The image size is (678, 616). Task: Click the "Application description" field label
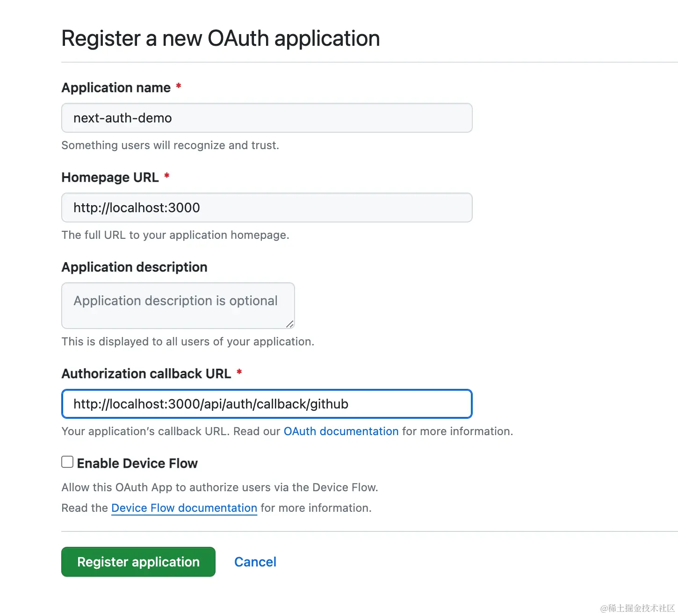[135, 267]
